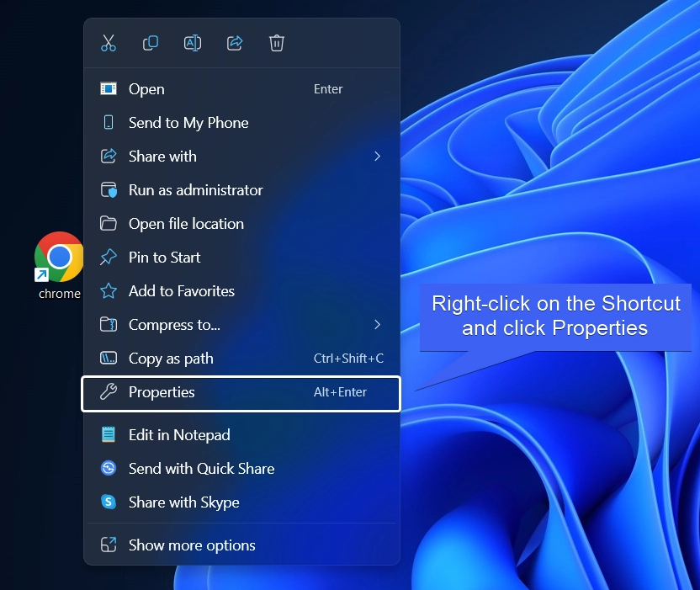
Task: Choose Send to My Phone
Action: [241, 122]
